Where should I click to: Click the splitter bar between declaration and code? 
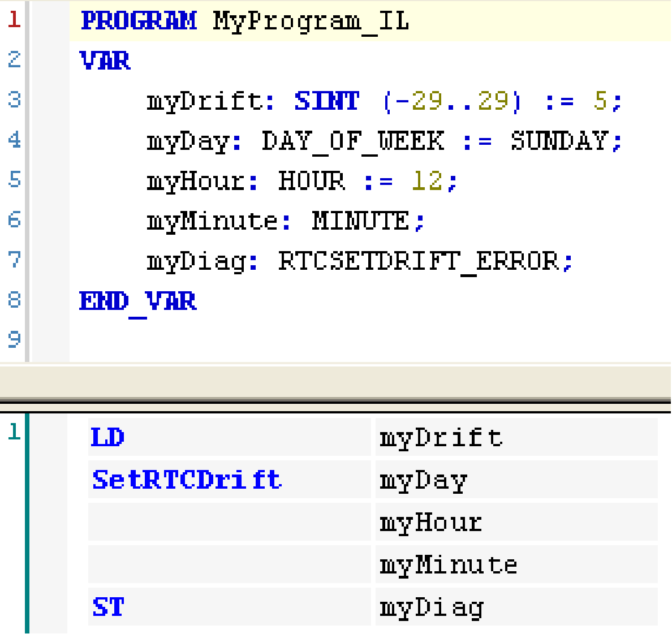click(336, 382)
